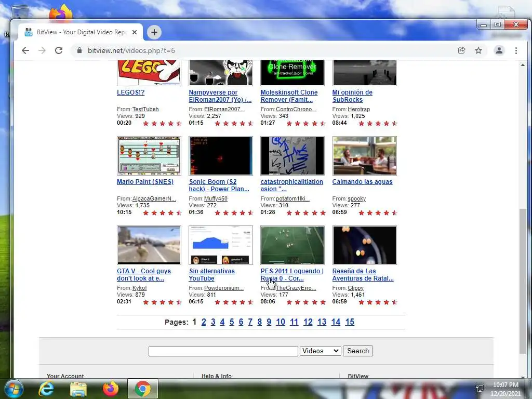Click the taskbar clock showing 10:07 PM
Image resolution: width=532 pixels, height=399 pixels.
coord(506,389)
